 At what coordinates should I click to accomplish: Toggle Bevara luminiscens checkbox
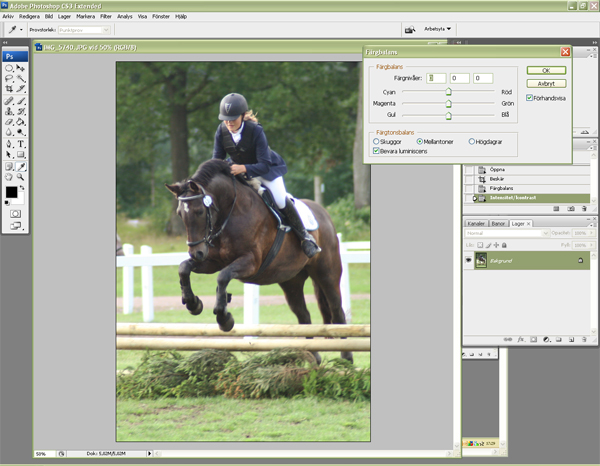[x=376, y=151]
